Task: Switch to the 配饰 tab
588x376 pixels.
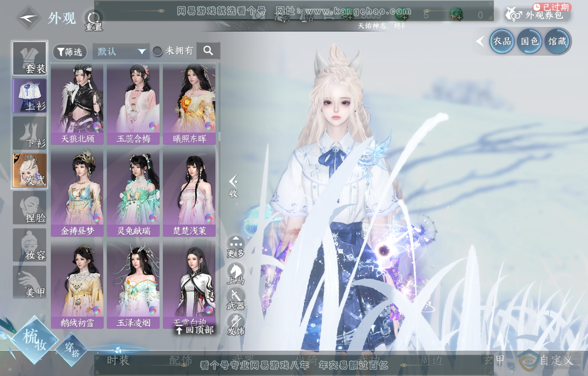Action: coord(181,360)
